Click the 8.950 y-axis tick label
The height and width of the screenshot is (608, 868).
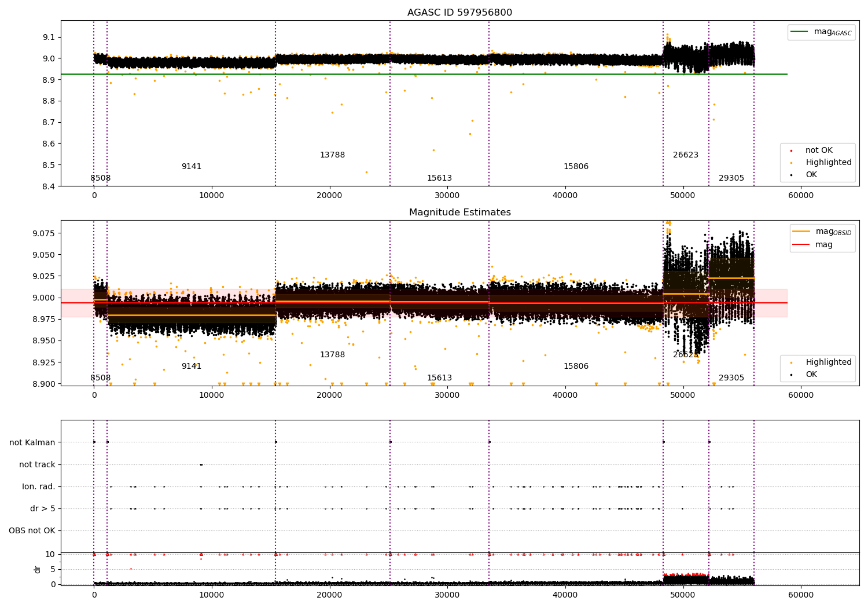[45, 341]
